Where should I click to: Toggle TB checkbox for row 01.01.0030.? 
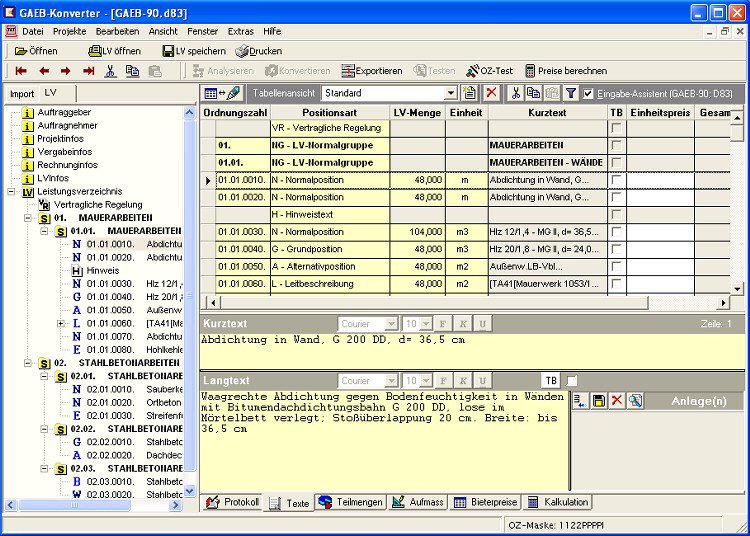point(617,232)
